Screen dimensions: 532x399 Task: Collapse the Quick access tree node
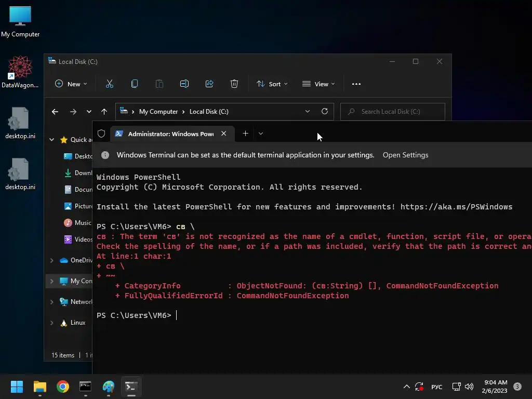(x=51, y=139)
